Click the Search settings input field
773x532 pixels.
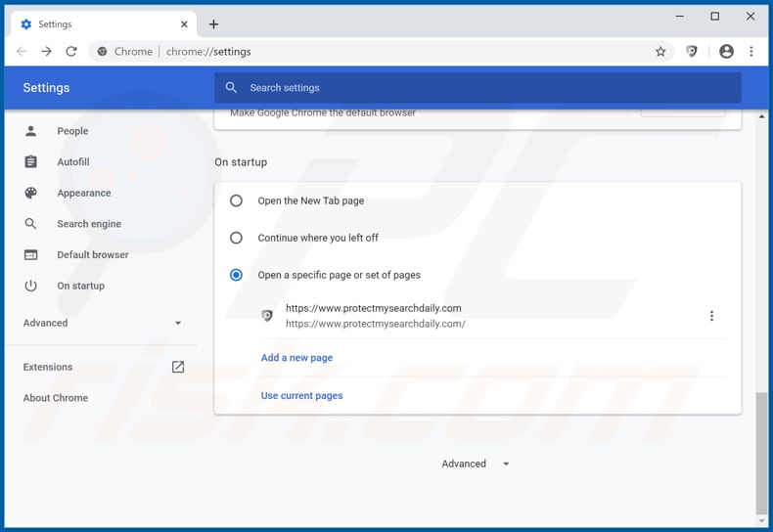(x=477, y=88)
